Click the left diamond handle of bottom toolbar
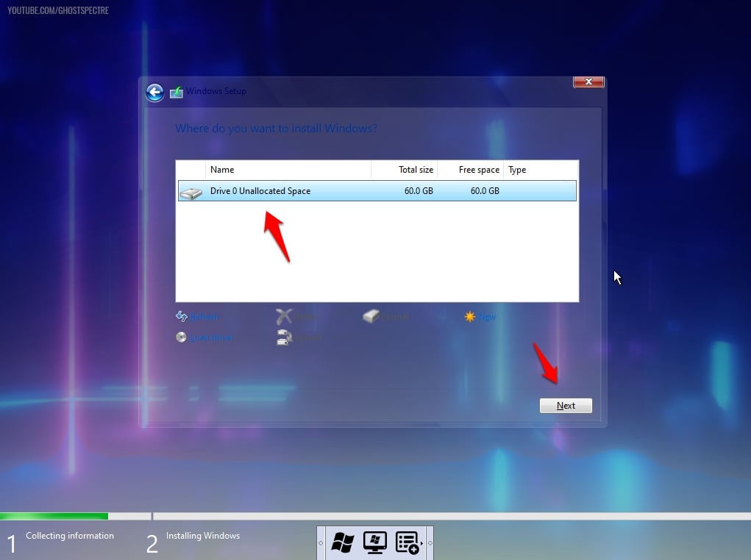The height and width of the screenshot is (560, 751). tap(321, 544)
